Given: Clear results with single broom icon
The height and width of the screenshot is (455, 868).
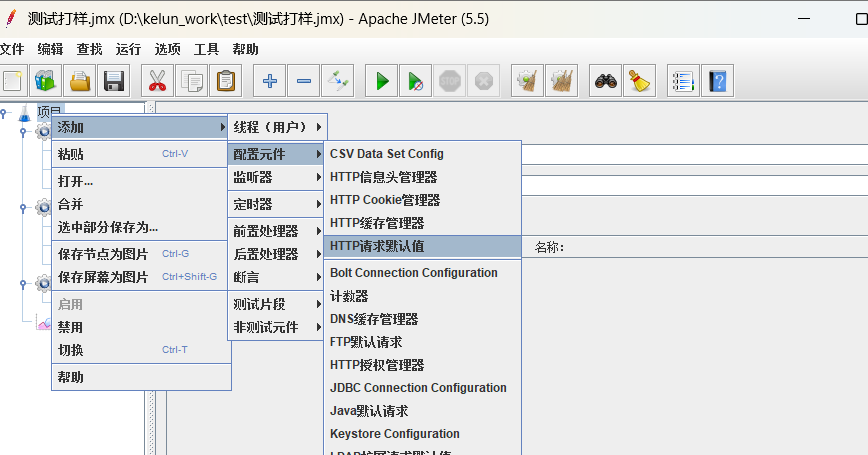Looking at the screenshot, I should coord(527,81).
